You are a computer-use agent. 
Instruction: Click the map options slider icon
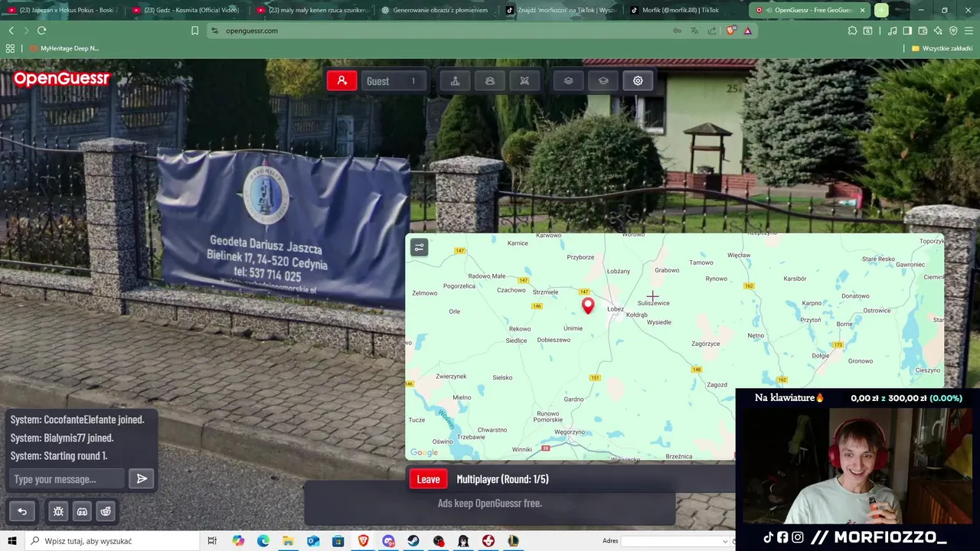click(x=419, y=247)
